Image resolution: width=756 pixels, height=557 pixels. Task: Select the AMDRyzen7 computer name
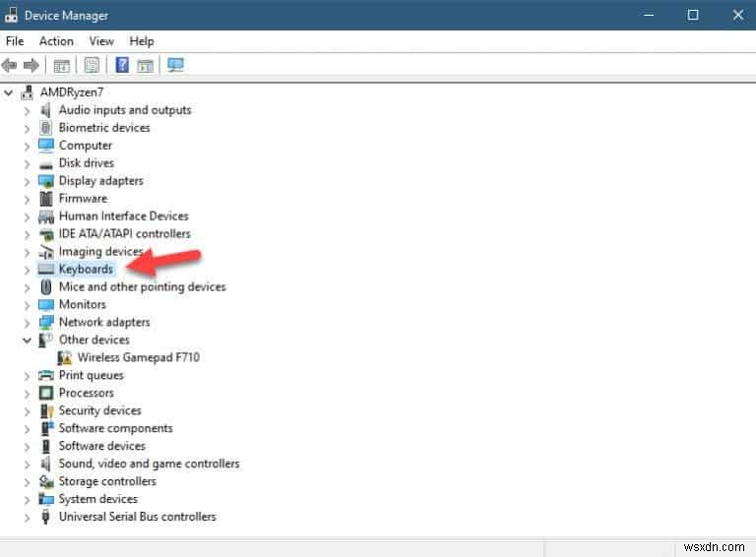click(x=72, y=93)
